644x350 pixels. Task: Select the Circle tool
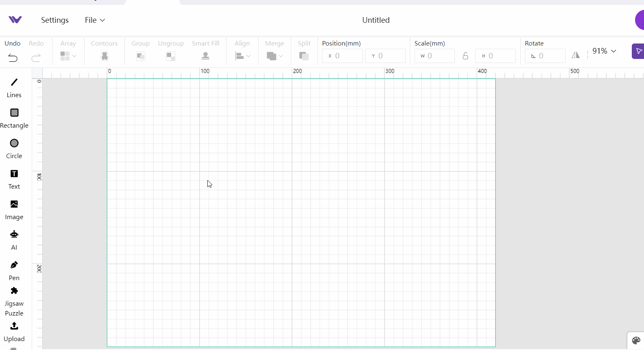pyautogui.click(x=14, y=149)
